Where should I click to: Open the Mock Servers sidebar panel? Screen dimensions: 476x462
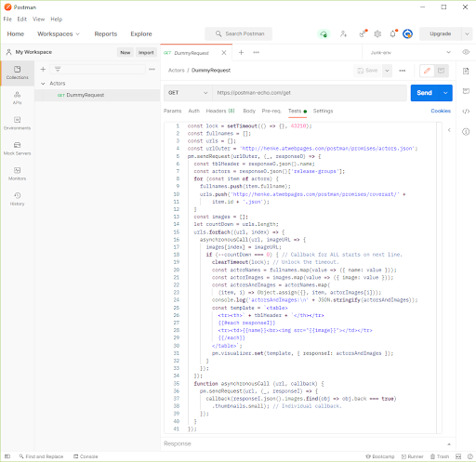pos(17,149)
